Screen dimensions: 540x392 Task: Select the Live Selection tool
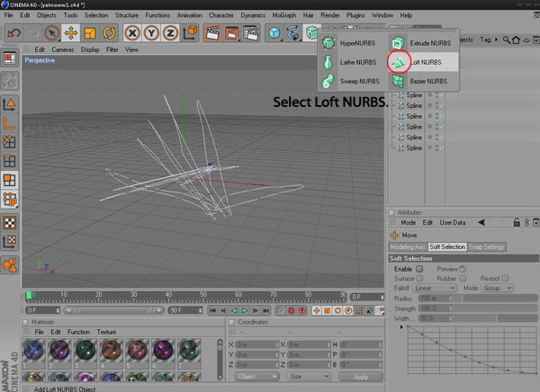coord(51,33)
